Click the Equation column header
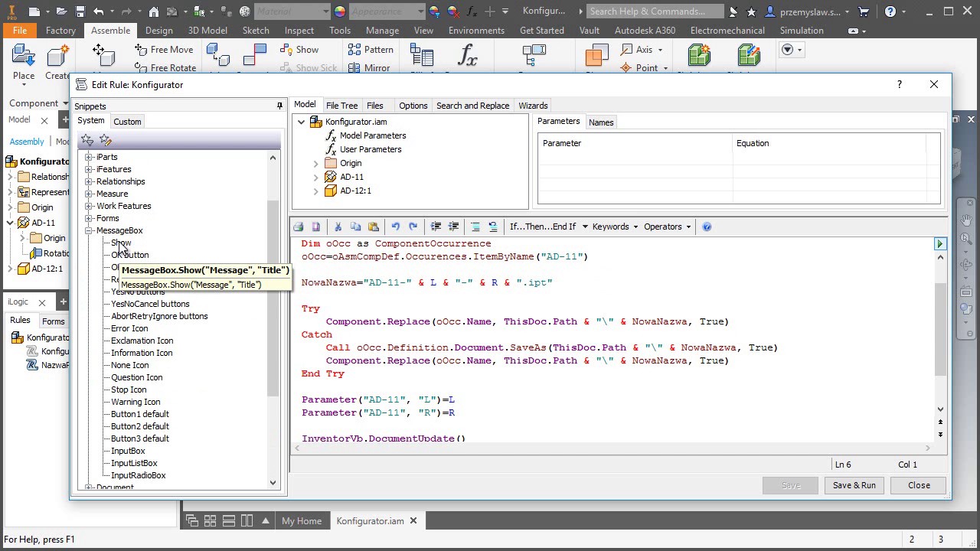980x551 pixels. pyautogui.click(x=828, y=143)
